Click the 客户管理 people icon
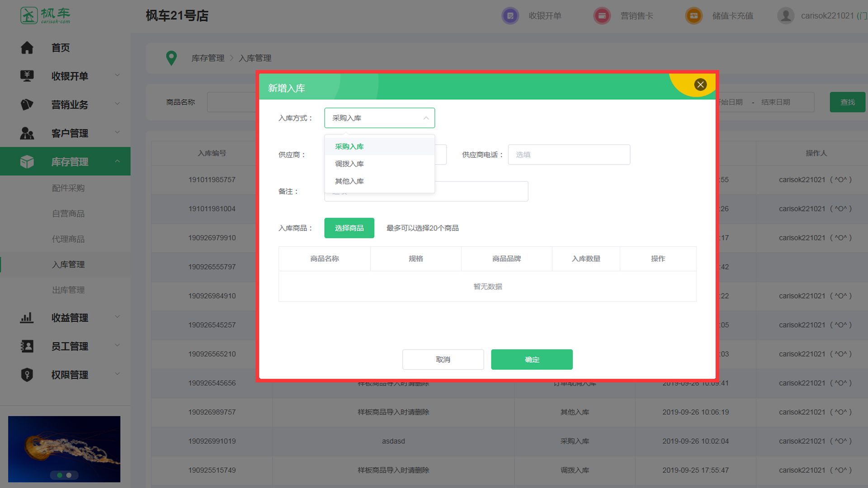 coord(27,133)
